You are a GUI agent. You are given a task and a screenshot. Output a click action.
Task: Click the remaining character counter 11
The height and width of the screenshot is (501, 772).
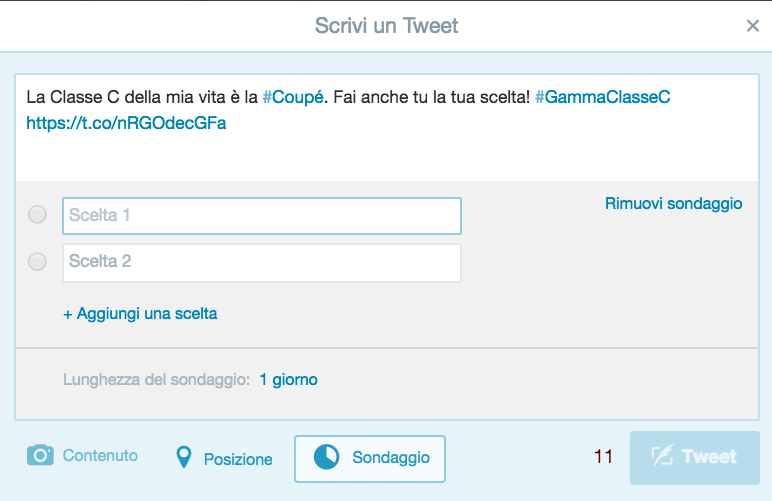(x=603, y=457)
